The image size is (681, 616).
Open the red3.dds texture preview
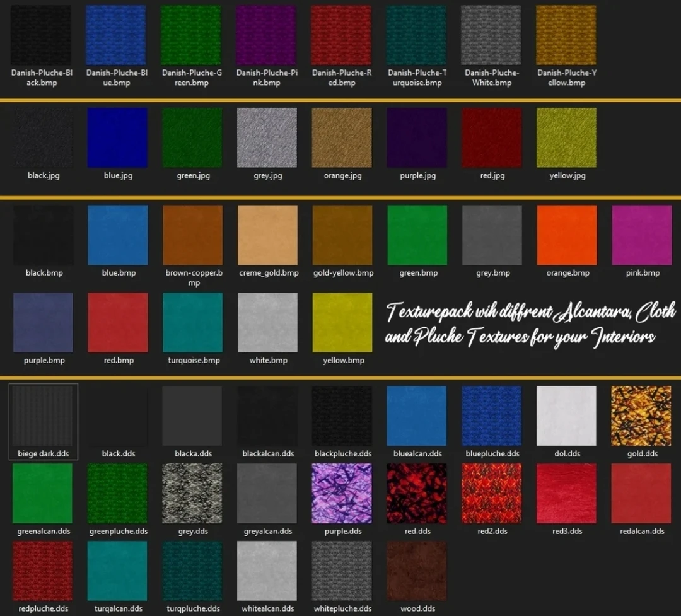pos(566,494)
